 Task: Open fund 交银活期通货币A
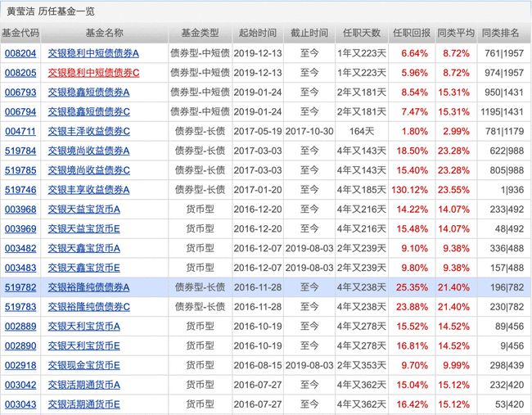click(83, 386)
